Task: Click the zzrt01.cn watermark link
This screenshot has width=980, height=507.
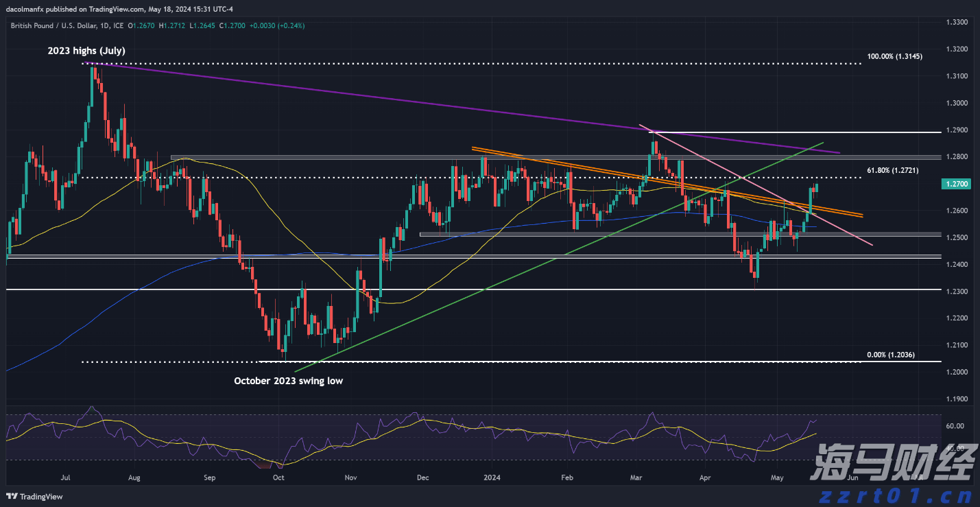Action: [x=892, y=493]
